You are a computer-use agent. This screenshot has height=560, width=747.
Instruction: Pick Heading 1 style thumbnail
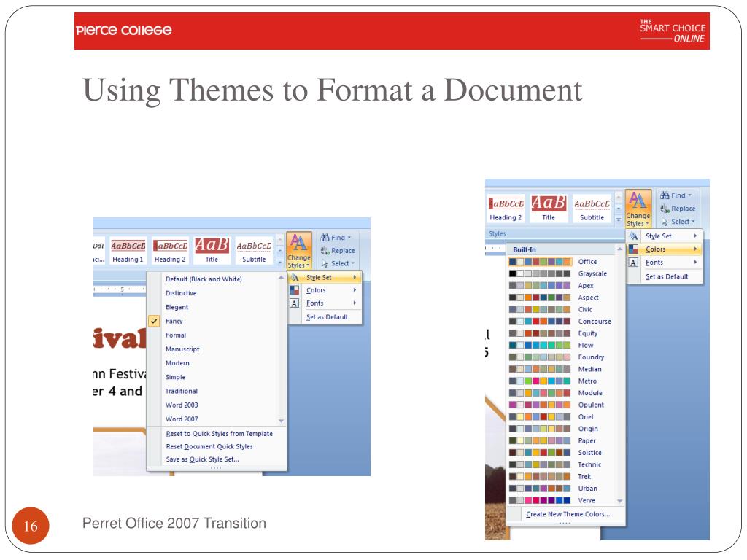point(128,251)
